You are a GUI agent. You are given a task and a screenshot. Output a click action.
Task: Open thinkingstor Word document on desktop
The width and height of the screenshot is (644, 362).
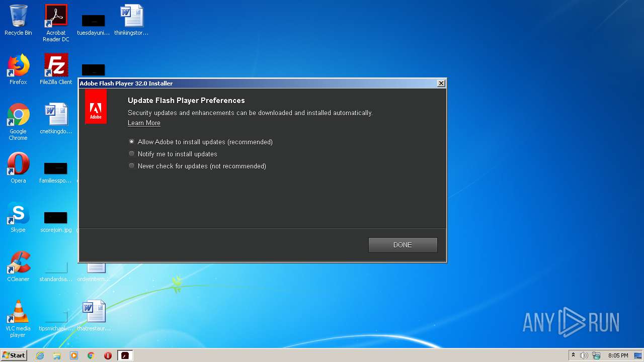point(131,20)
